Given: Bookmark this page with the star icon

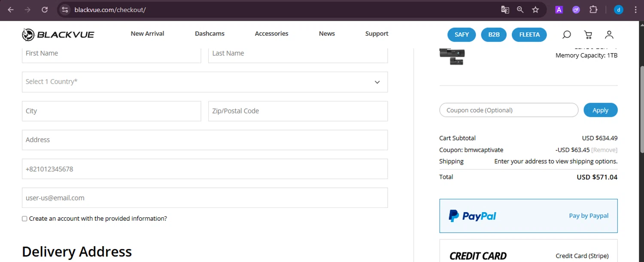Looking at the screenshot, I should (x=535, y=9).
